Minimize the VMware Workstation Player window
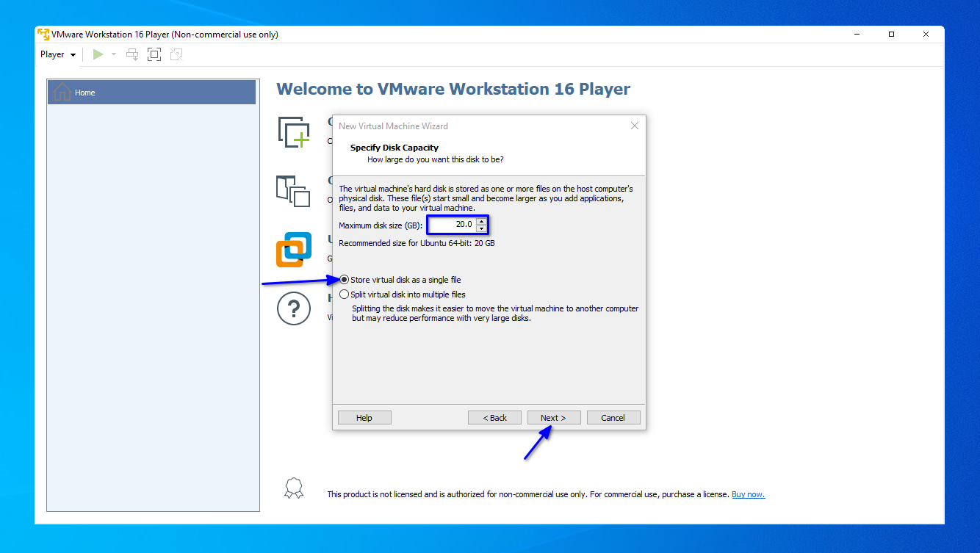 857,34
